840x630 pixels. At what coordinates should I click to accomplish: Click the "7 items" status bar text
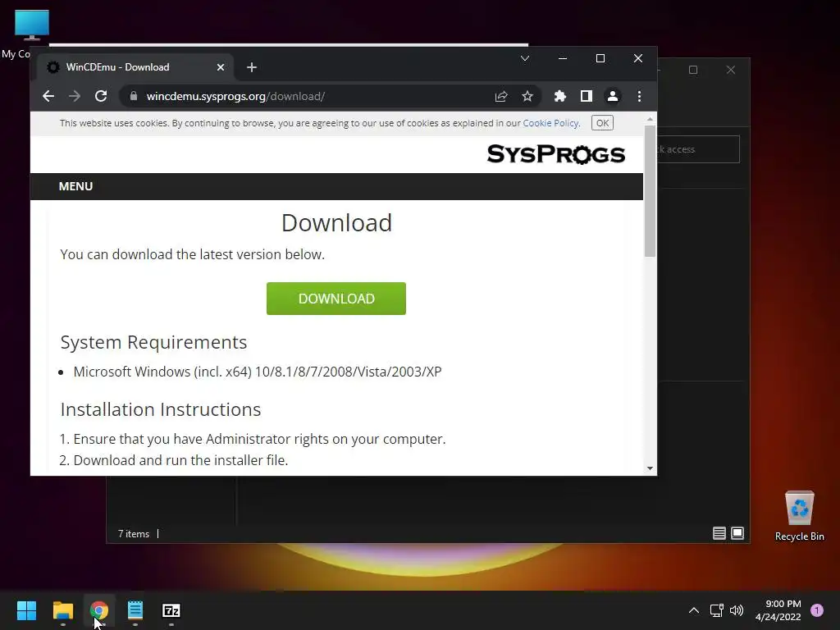[x=134, y=533]
